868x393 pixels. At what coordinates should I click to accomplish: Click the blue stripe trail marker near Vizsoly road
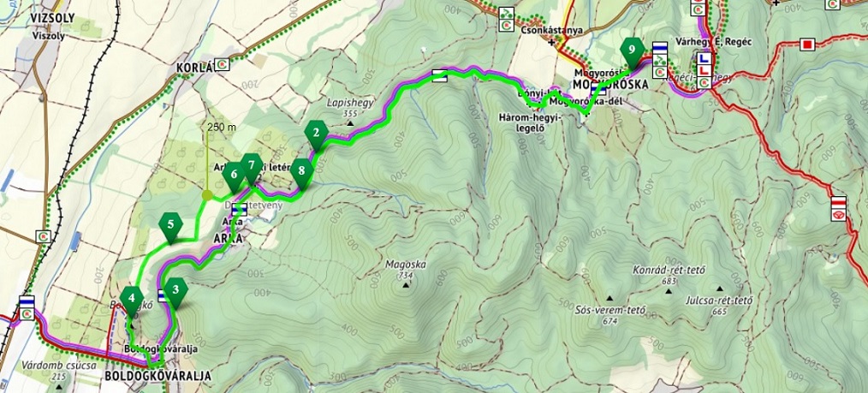[27, 301]
